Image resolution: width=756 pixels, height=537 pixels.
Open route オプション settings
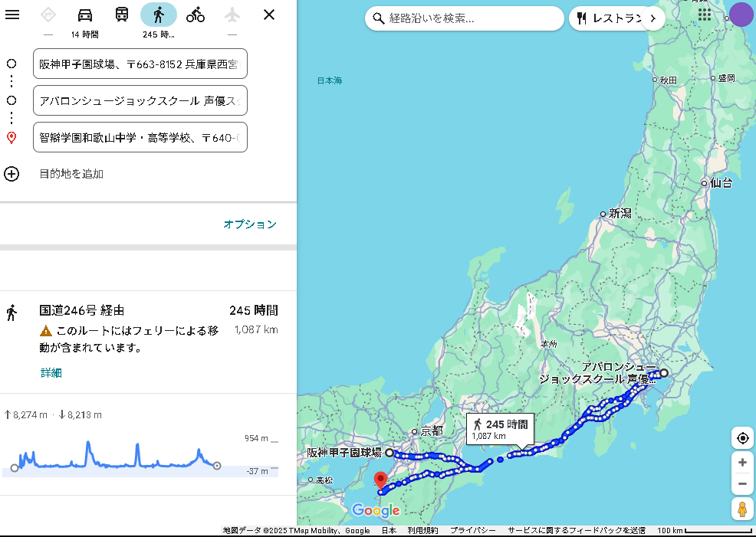point(250,224)
